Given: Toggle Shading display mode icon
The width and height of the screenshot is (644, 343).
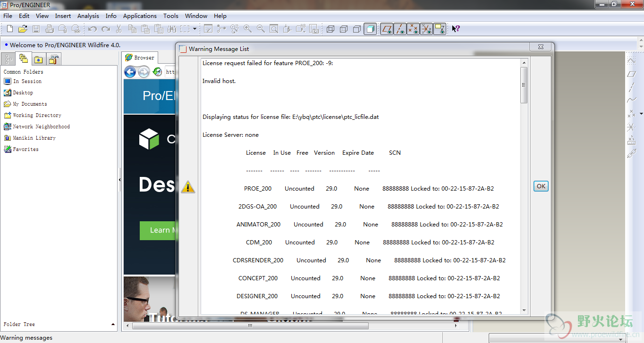Looking at the screenshot, I should [370, 29].
